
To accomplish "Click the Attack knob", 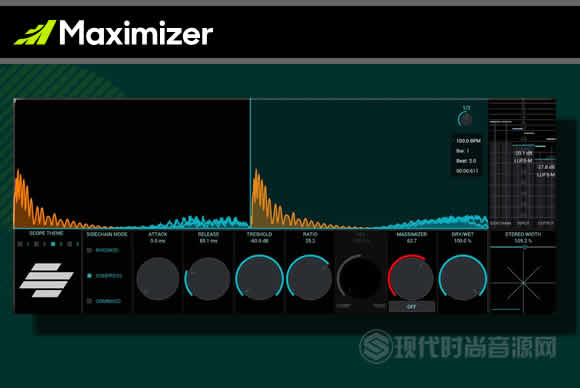I will [x=158, y=279].
